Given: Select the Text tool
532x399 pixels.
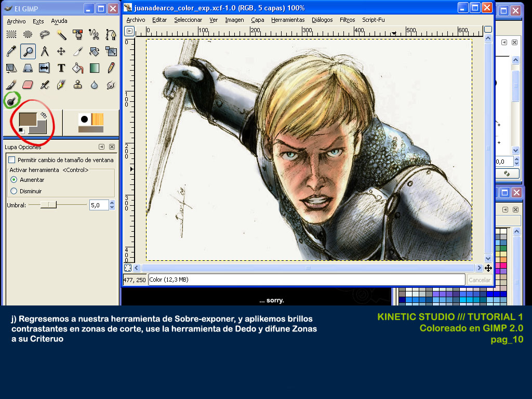Looking at the screenshot, I should pos(61,68).
